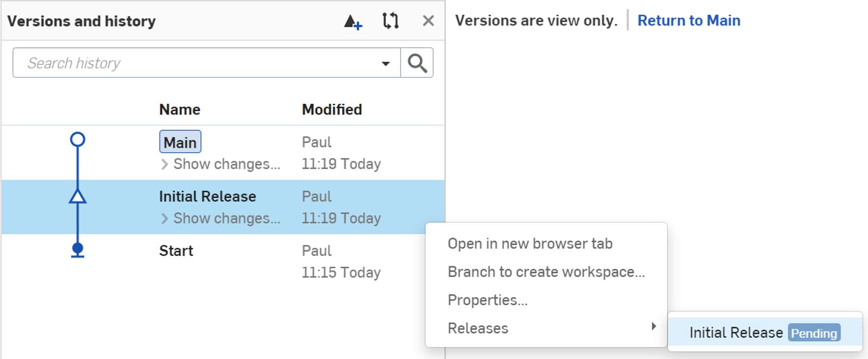
Task: Click into the Search history field
Action: [195, 63]
